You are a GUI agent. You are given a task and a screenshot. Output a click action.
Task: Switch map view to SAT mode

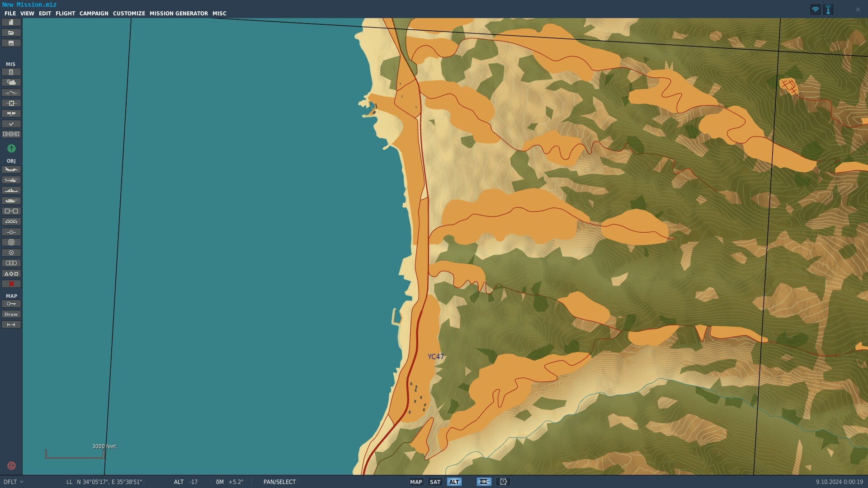(435, 482)
